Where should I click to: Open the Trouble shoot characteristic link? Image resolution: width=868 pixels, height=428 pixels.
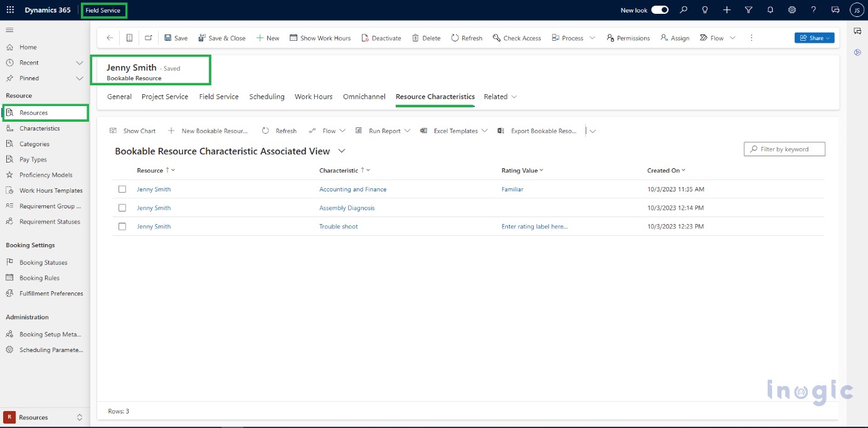(x=338, y=226)
